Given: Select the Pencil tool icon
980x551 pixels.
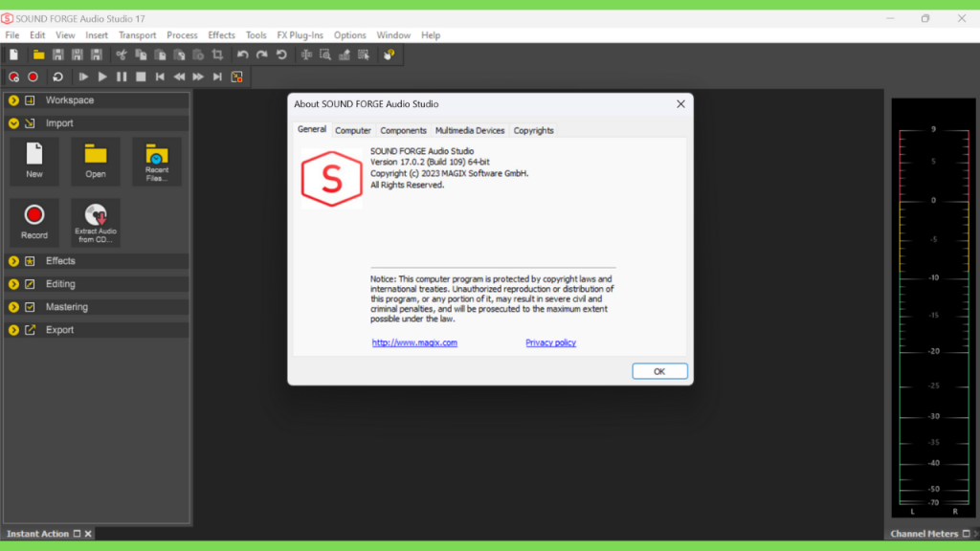Looking at the screenshot, I should point(345,55).
